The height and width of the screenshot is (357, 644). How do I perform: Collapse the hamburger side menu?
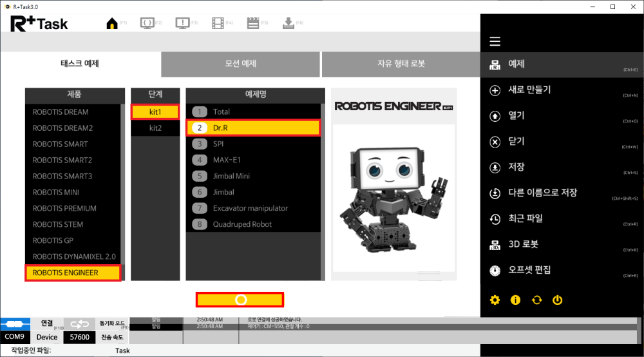495,42
